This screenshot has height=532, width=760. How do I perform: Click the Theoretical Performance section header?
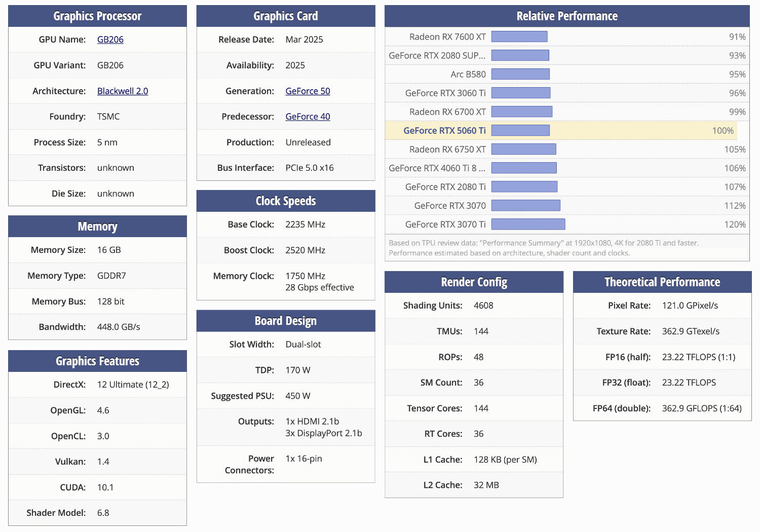point(662,282)
